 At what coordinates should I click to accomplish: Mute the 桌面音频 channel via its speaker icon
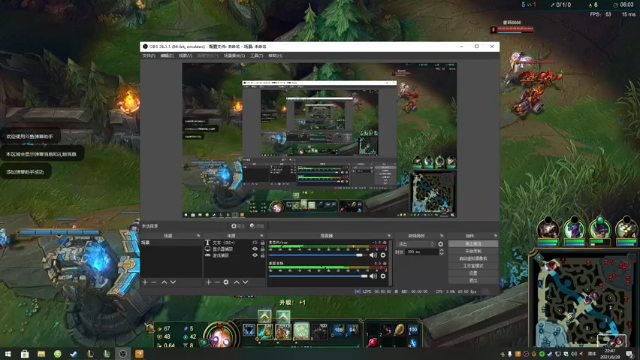[373, 276]
